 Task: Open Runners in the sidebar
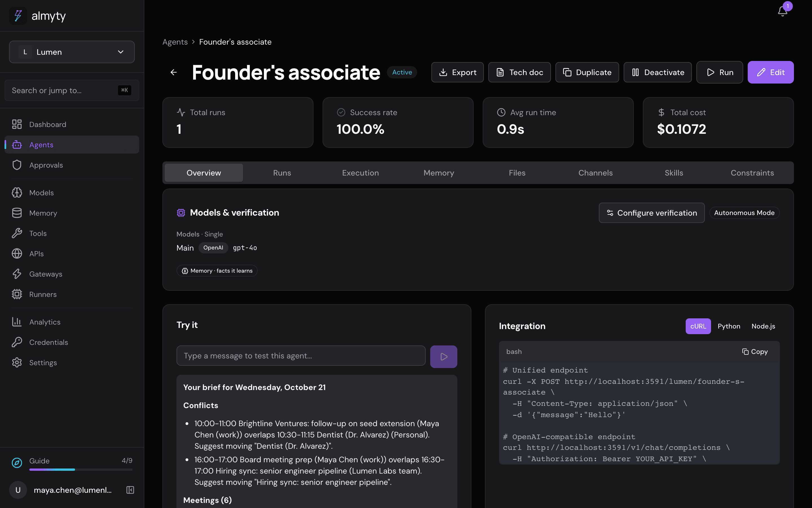(x=72, y=294)
